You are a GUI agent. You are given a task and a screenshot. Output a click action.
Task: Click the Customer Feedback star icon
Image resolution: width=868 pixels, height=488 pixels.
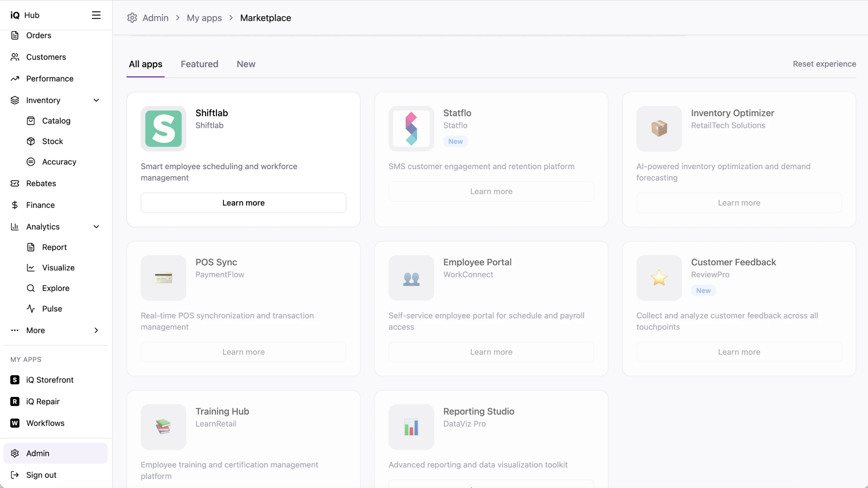pyautogui.click(x=659, y=278)
